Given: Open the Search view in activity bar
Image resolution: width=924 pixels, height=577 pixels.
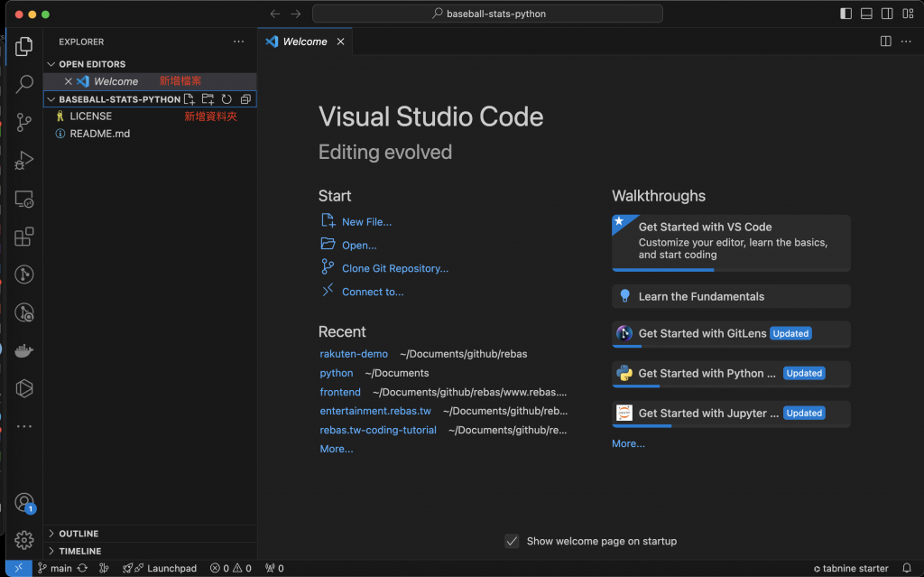Looking at the screenshot, I should 24,85.
